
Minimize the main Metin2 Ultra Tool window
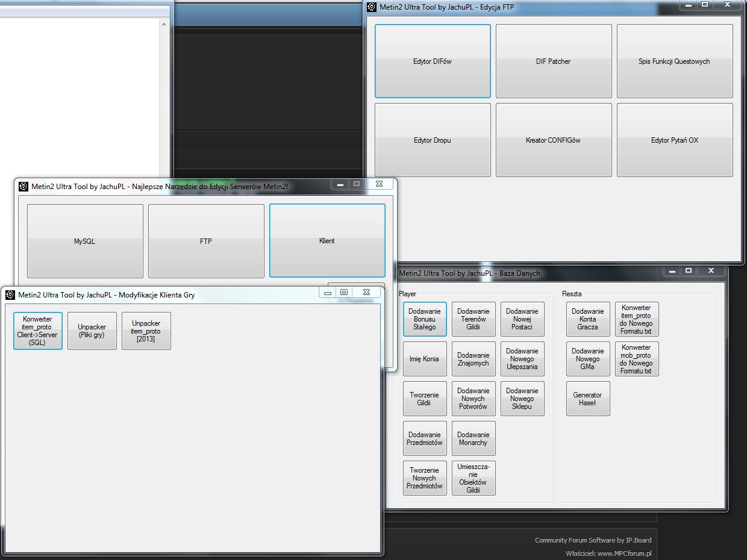[340, 184]
